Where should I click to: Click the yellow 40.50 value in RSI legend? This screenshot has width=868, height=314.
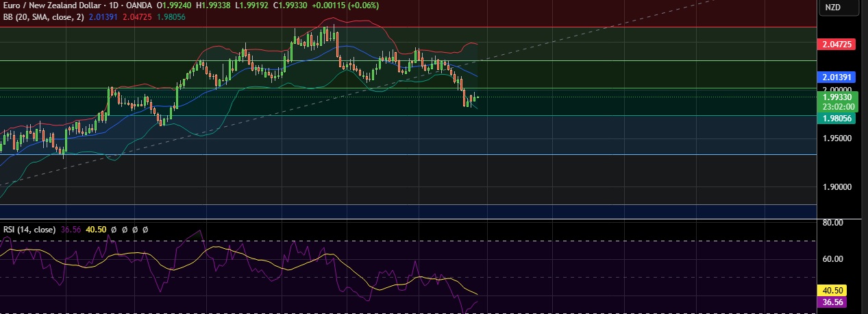point(95,229)
